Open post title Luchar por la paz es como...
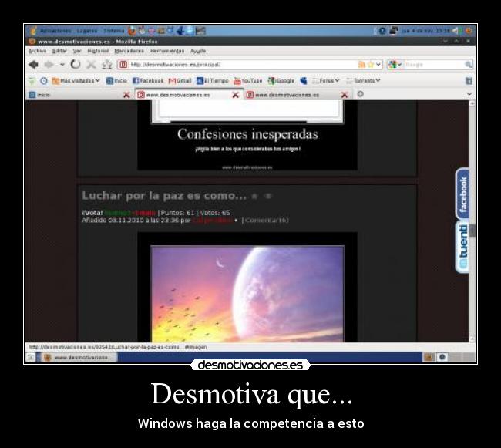Image resolution: width=501 pixels, height=448 pixels. 164,196
